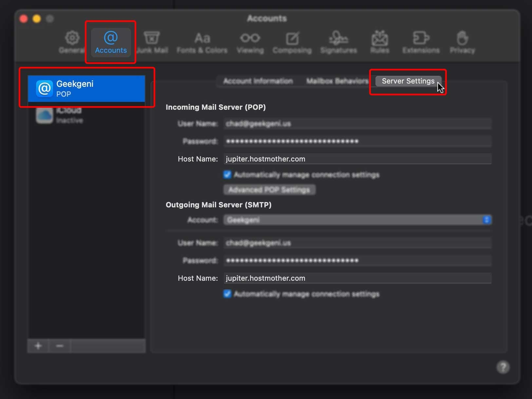532x399 pixels.
Task: Add a new account with plus button
Action: (x=38, y=346)
